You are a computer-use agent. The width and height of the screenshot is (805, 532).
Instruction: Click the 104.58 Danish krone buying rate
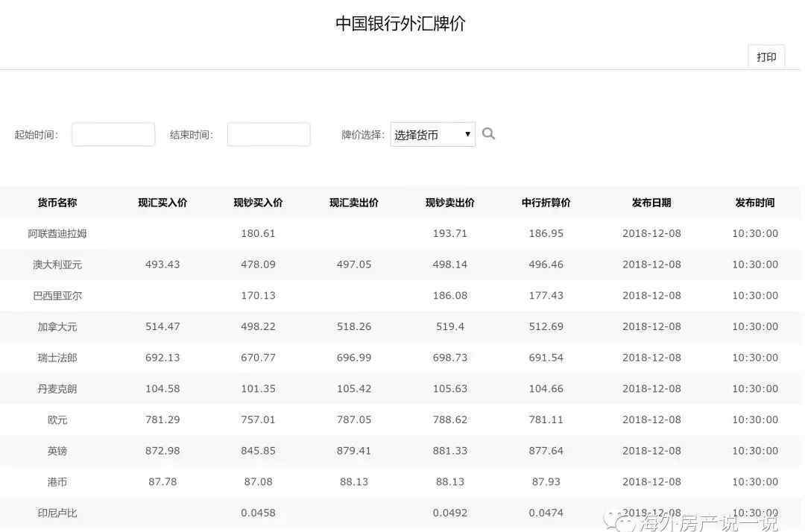(x=162, y=389)
